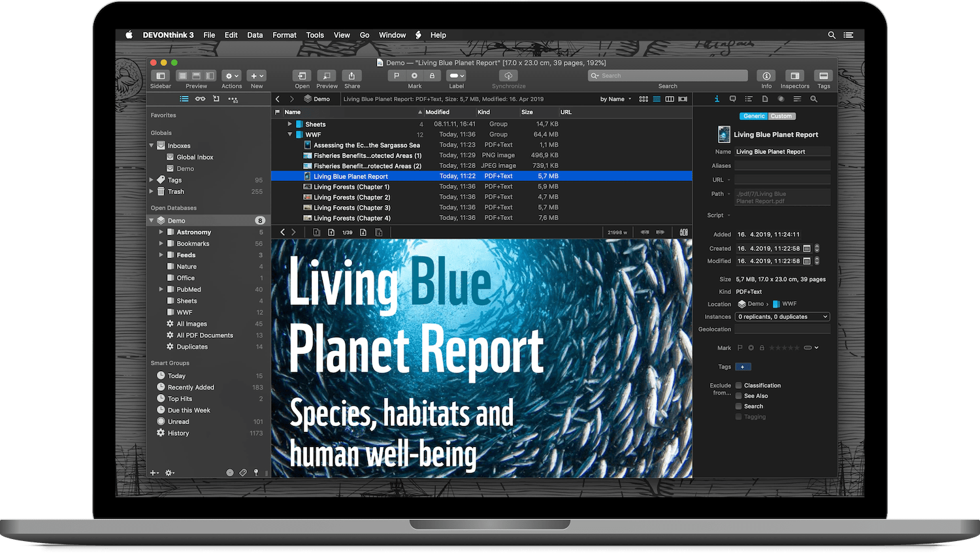Enable Exclude from See Also checkbox
Screen dimensions: 980x560
coord(738,396)
